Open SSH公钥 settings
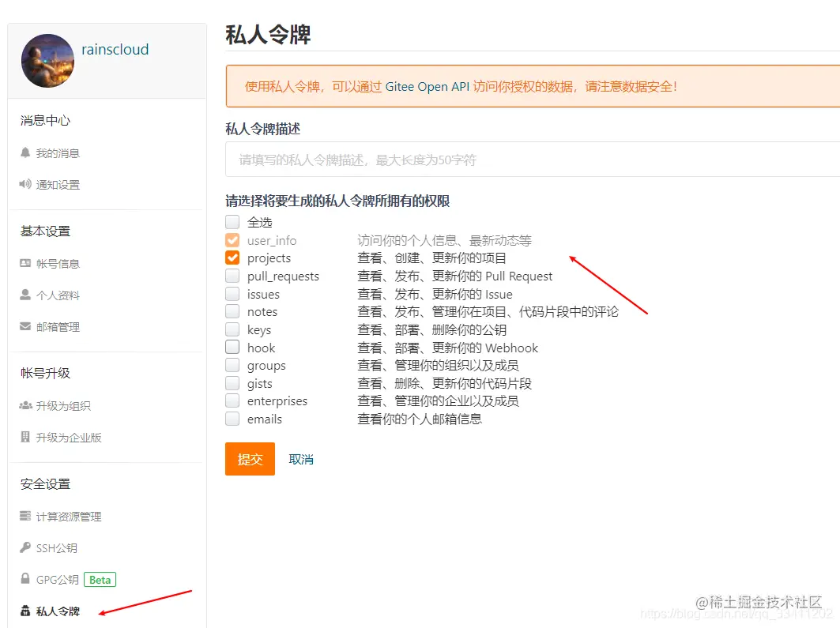The width and height of the screenshot is (840, 628). (57, 548)
